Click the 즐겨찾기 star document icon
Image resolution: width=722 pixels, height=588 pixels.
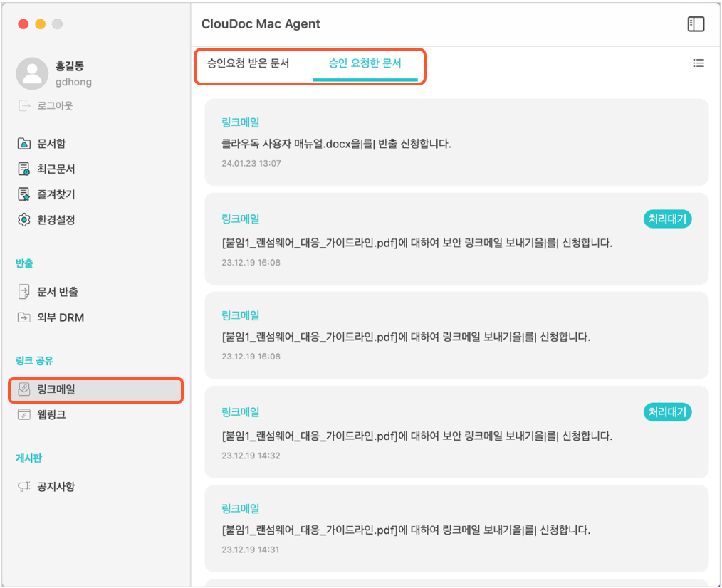coord(24,194)
